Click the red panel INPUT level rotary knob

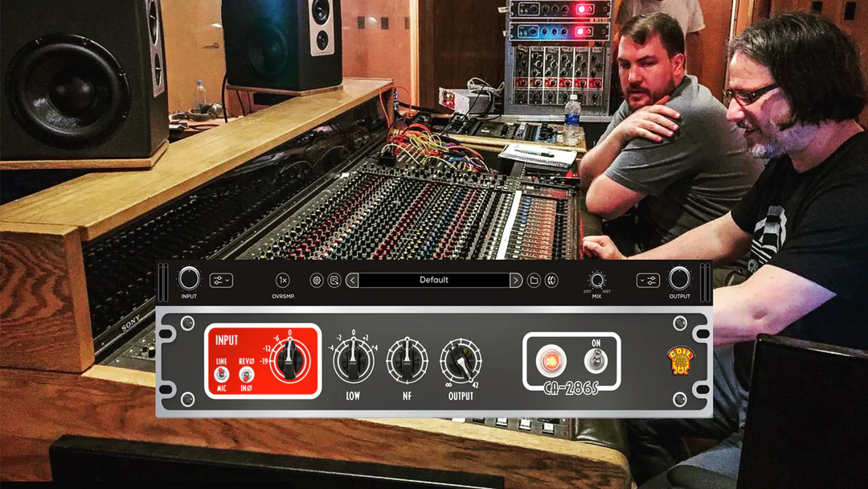(x=289, y=360)
